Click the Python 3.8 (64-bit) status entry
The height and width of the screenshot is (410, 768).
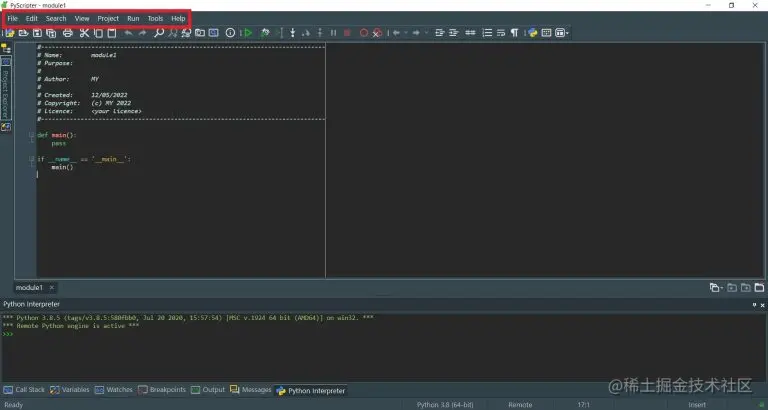point(445,405)
